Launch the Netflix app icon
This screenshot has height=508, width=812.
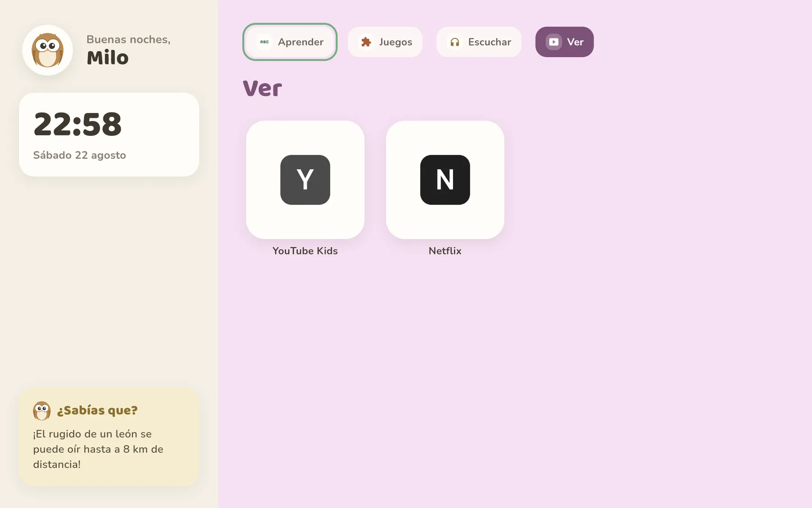click(445, 180)
